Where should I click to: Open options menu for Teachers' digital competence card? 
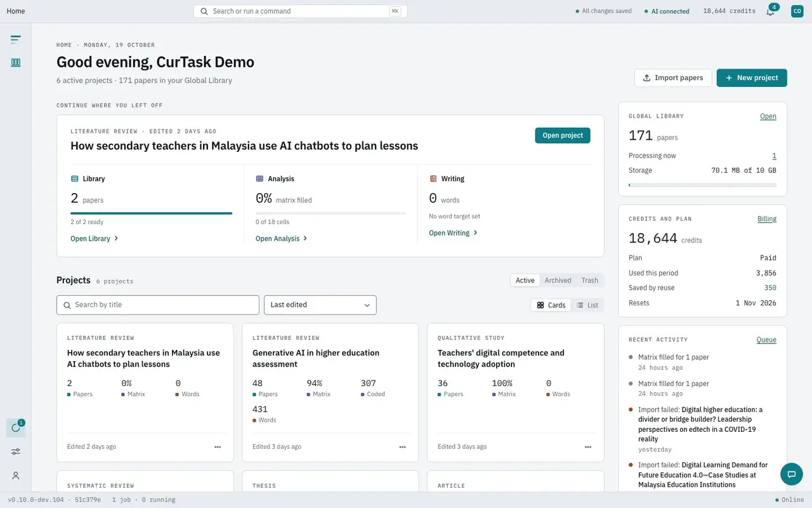click(588, 447)
